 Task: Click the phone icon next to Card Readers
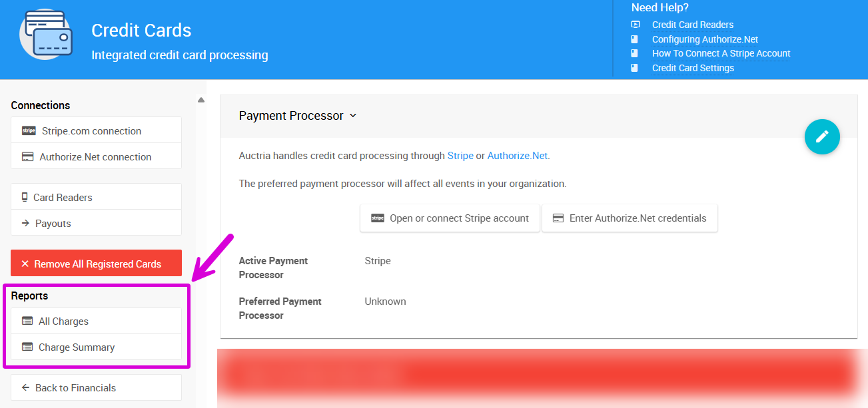tap(25, 197)
